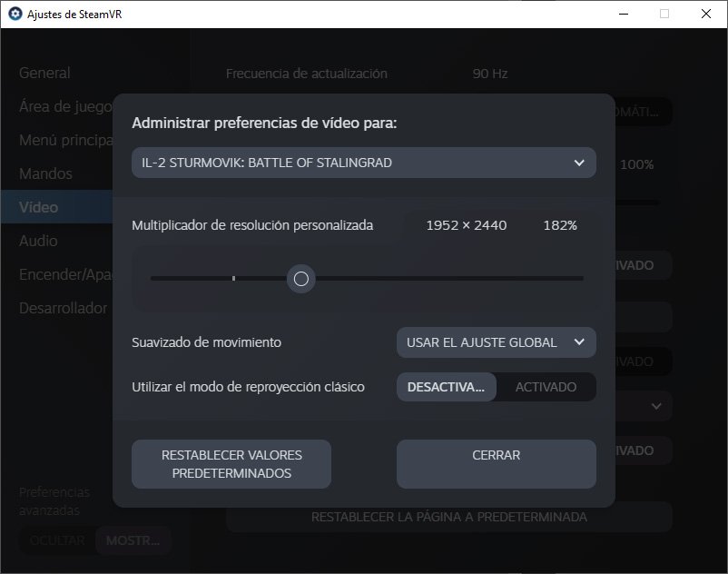Open Suavizado de movimiento dropdown

tap(496, 342)
